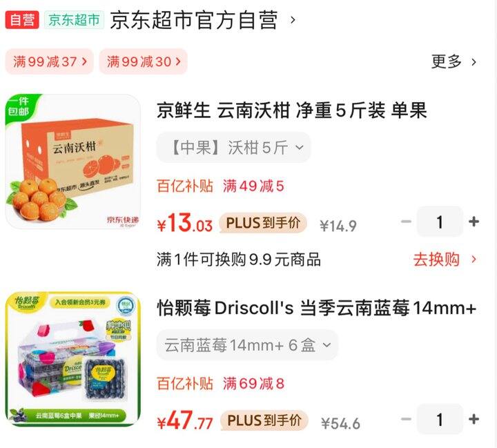Select the 满99减30 coupon tag
The width and height of the screenshot is (497, 448).
[144, 61]
